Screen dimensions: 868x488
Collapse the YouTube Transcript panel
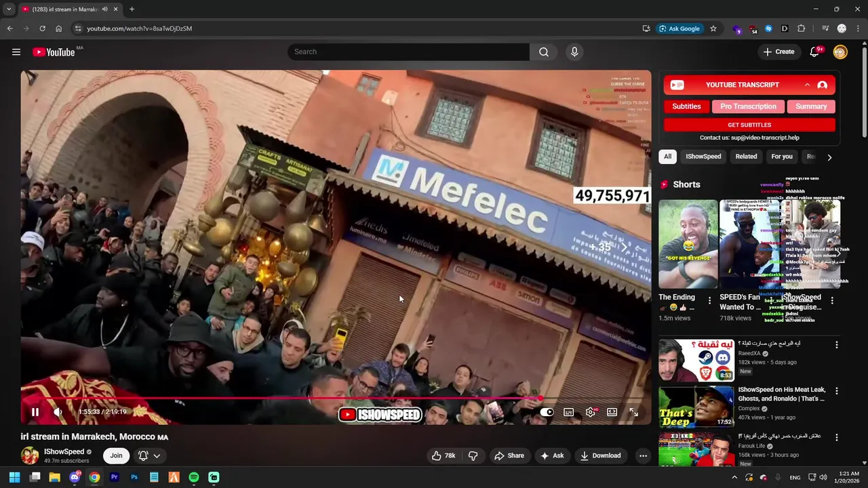[807, 85]
